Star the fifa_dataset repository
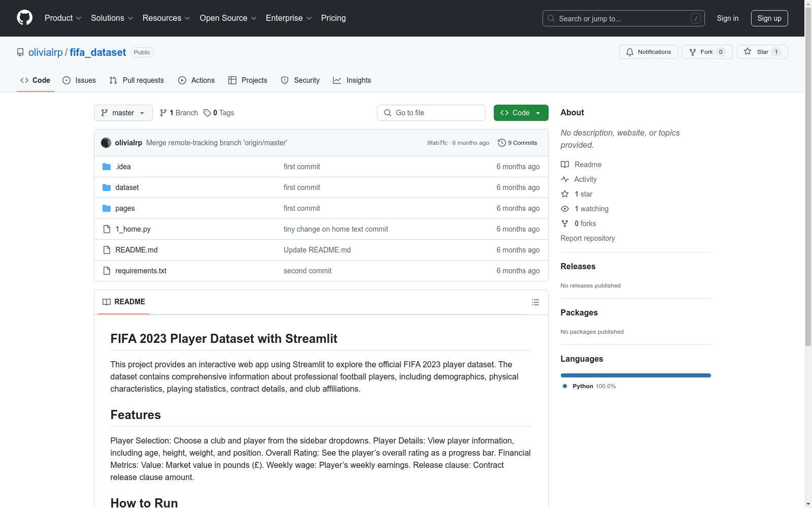This screenshot has width=812, height=508. pyautogui.click(x=762, y=52)
